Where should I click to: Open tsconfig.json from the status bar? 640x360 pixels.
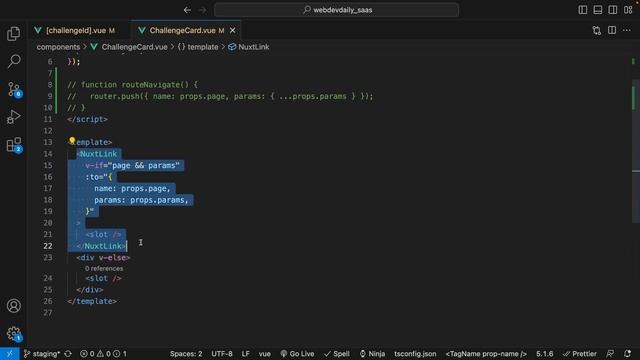(415, 354)
